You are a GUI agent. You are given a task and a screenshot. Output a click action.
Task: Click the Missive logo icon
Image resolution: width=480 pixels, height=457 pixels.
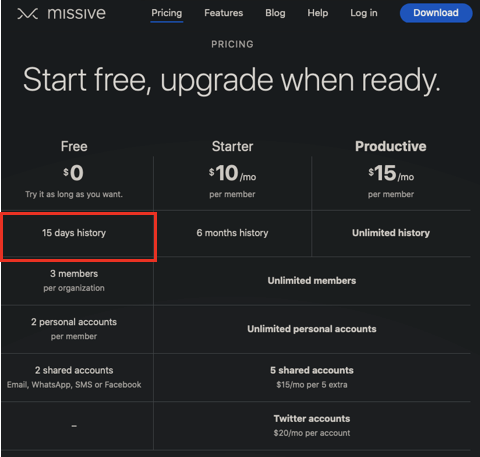27,14
